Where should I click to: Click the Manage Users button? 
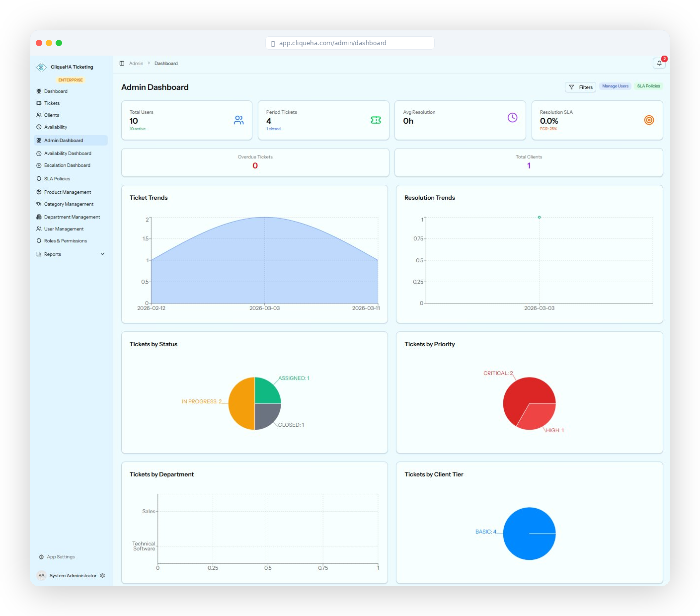[615, 86]
